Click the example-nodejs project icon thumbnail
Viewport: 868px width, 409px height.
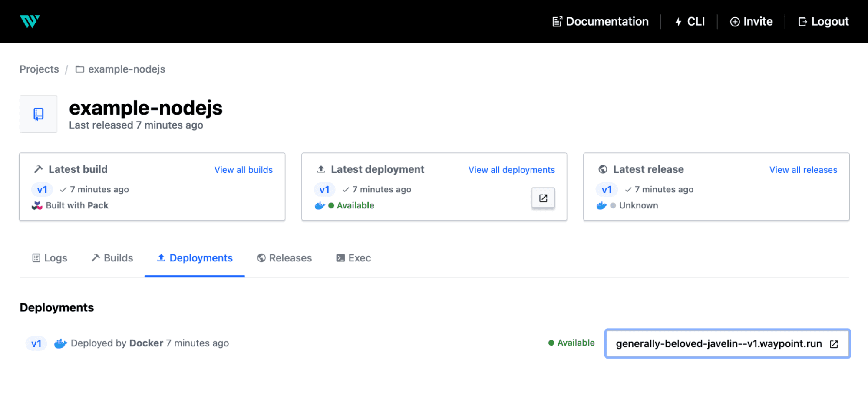click(39, 114)
